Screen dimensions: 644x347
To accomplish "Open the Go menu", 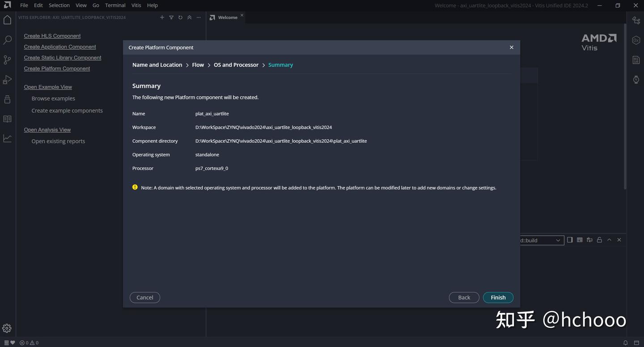I will (x=96, y=5).
